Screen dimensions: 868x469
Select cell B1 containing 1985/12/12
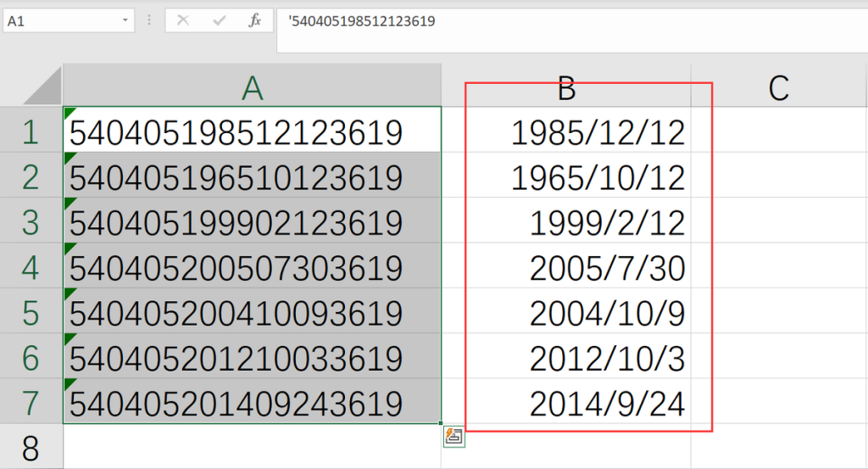(x=566, y=130)
